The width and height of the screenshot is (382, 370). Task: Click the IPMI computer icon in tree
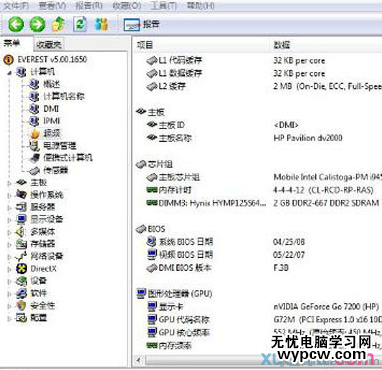pos(34,121)
